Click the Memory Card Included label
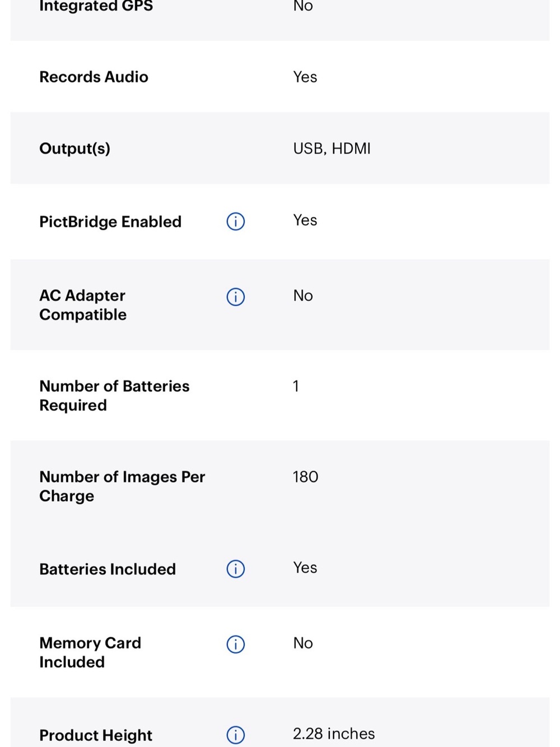Screen dimensions: 560x747 [90, 652]
